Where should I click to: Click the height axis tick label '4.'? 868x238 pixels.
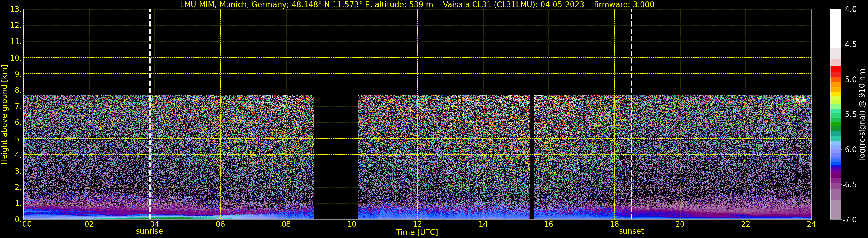[x=18, y=155]
